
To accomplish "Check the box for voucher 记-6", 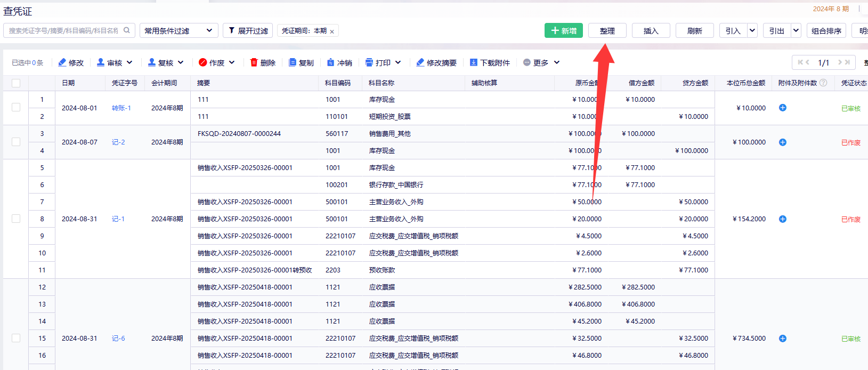I will click(x=16, y=338).
